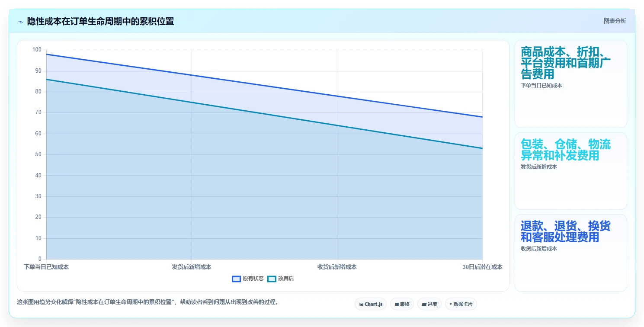
Task: Click the y-axis value 10
Action: coord(38,238)
